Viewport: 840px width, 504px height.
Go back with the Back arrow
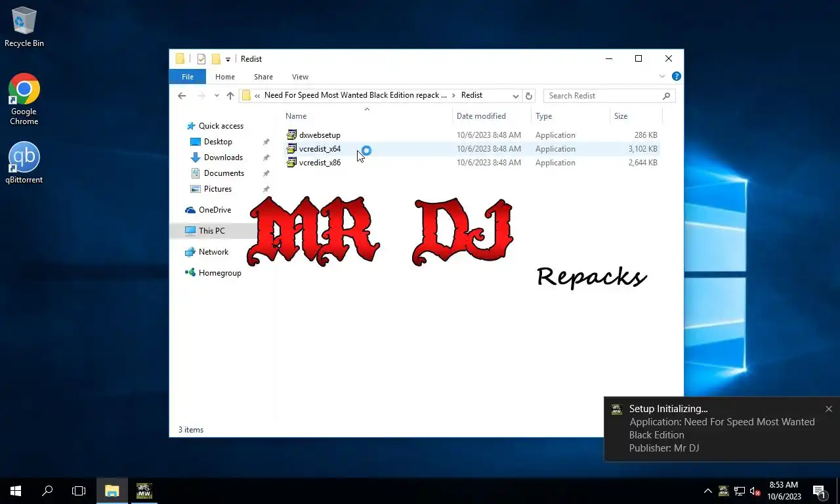click(182, 96)
